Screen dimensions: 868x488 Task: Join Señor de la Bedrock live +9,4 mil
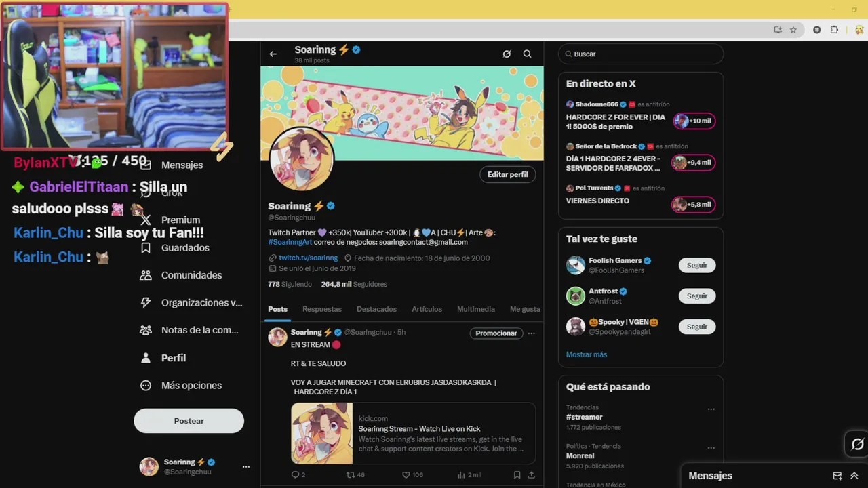click(693, 163)
